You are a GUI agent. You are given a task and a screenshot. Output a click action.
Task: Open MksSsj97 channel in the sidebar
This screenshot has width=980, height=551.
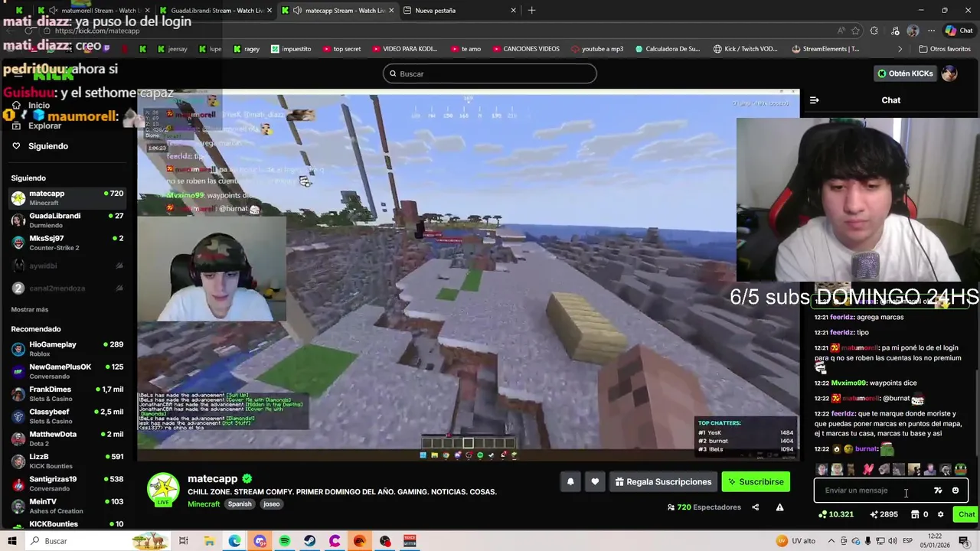pyautogui.click(x=67, y=243)
